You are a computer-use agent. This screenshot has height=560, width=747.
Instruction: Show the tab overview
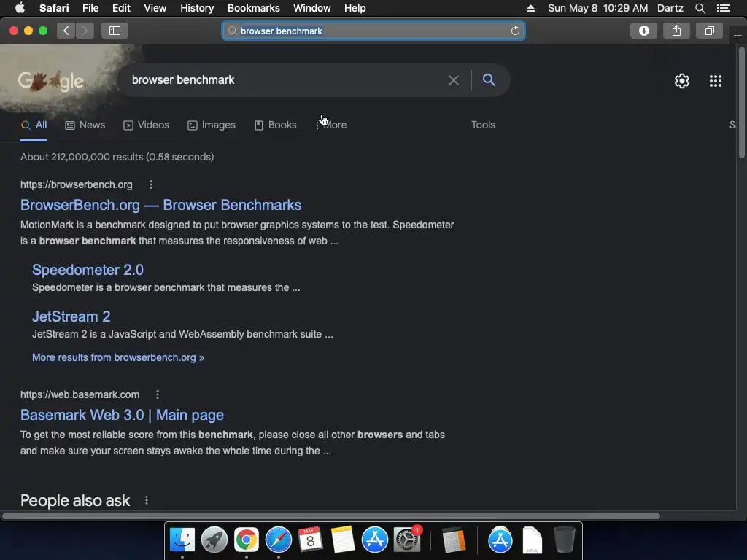tap(709, 31)
